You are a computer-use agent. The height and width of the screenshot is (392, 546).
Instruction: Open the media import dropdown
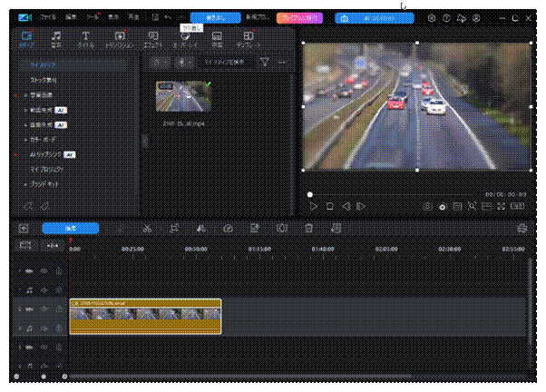click(161, 62)
